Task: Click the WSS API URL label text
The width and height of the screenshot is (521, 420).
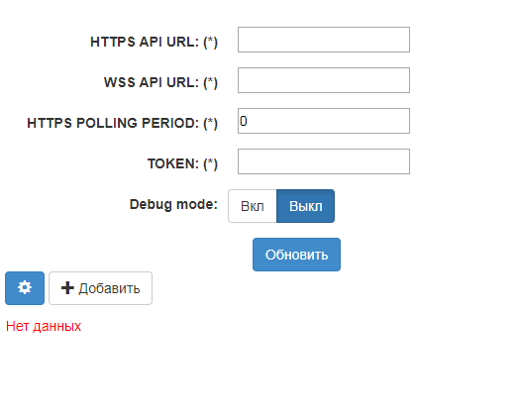Action: [x=152, y=82]
